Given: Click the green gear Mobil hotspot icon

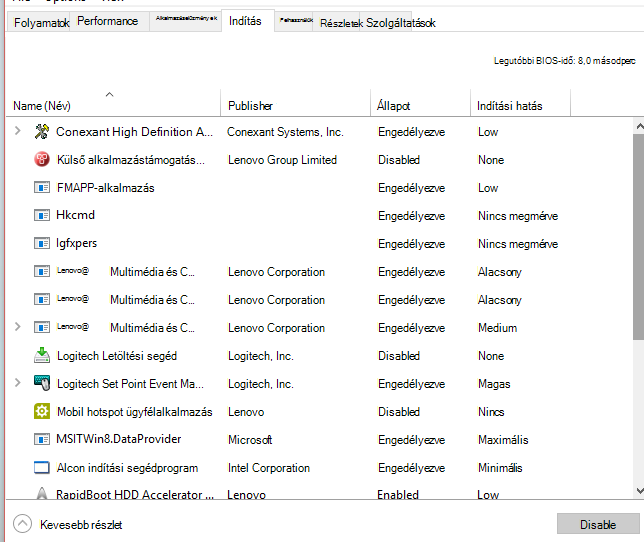Looking at the screenshot, I should point(41,411).
